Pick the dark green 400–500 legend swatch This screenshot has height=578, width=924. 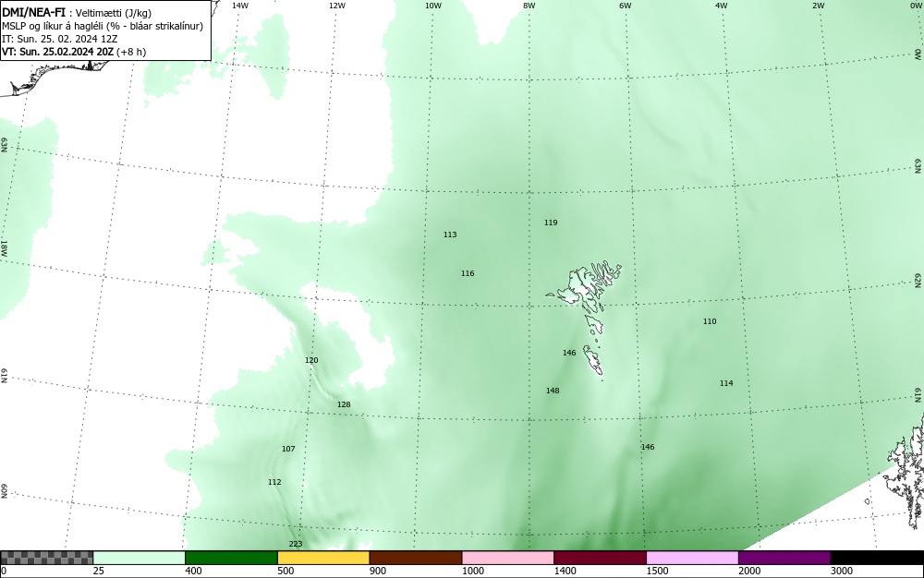(x=231, y=558)
